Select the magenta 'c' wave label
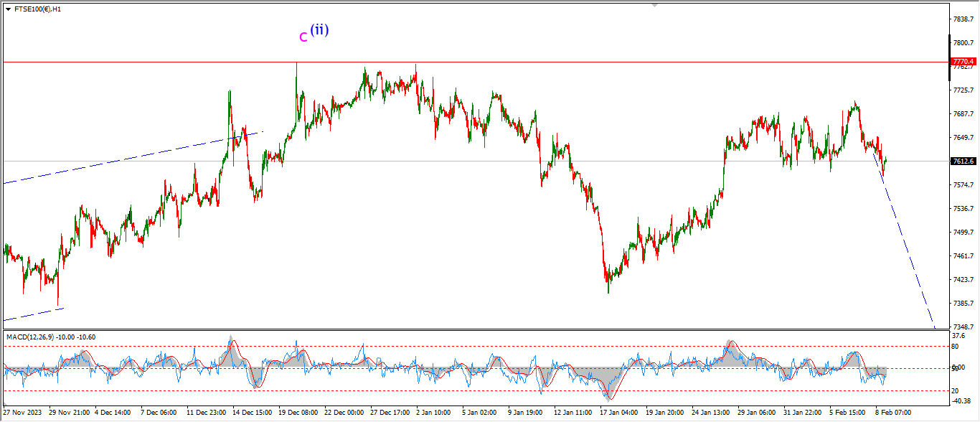The image size is (980, 422). 303,37
